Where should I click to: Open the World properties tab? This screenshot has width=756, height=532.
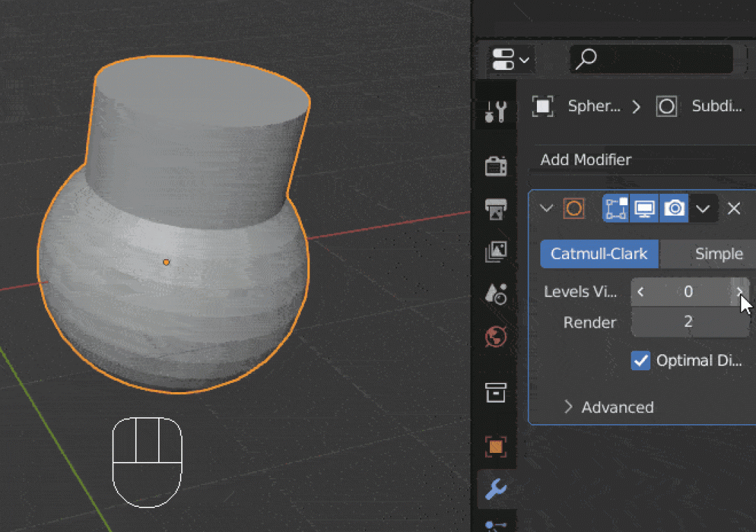pyautogui.click(x=496, y=336)
